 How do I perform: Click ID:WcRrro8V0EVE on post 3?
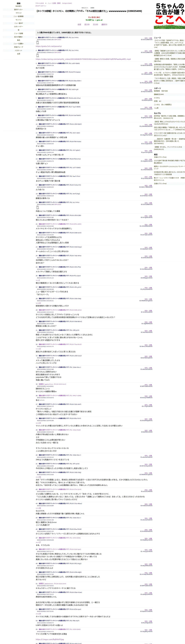click(146, 65)
